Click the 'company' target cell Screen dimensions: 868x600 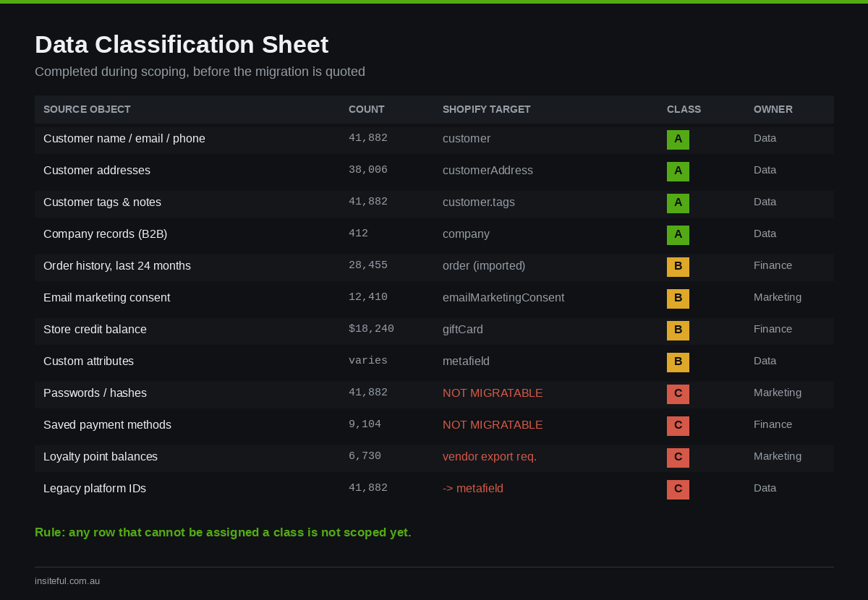(x=466, y=233)
